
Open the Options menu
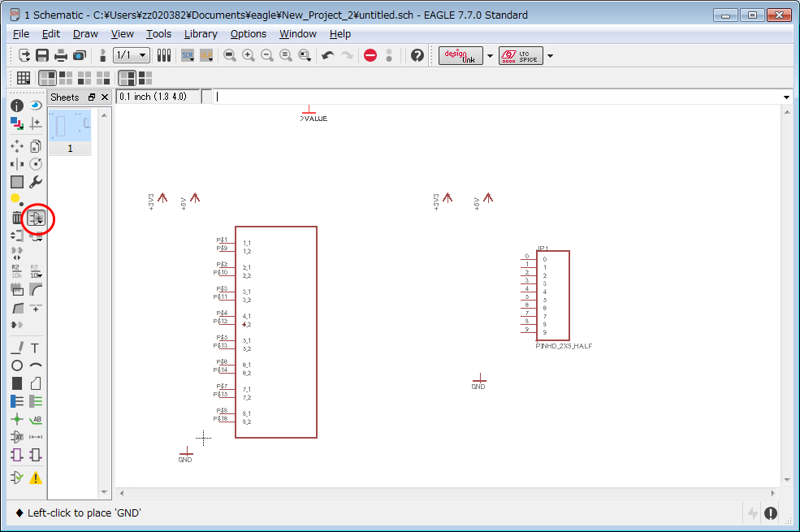tap(248, 33)
